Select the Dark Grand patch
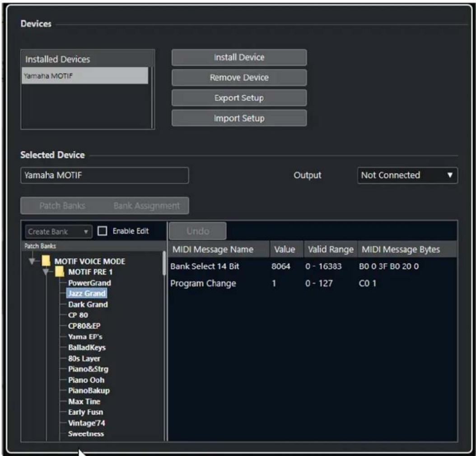The width and height of the screenshot is (476, 456). pyautogui.click(x=88, y=305)
